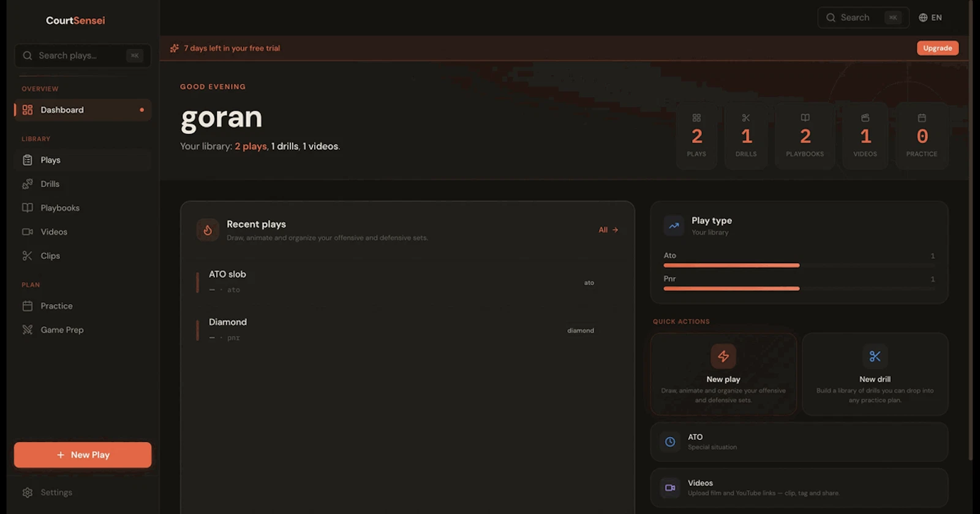Click the New drill scissors icon
This screenshot has width=980, height=514.
(x=875, y=356)
